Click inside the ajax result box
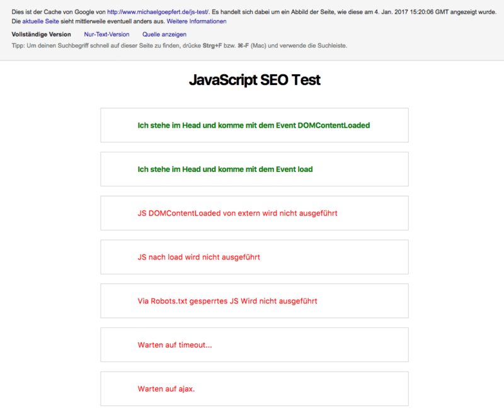The height and width of the screenshot is (420, 504). click(x=255, y=389)
